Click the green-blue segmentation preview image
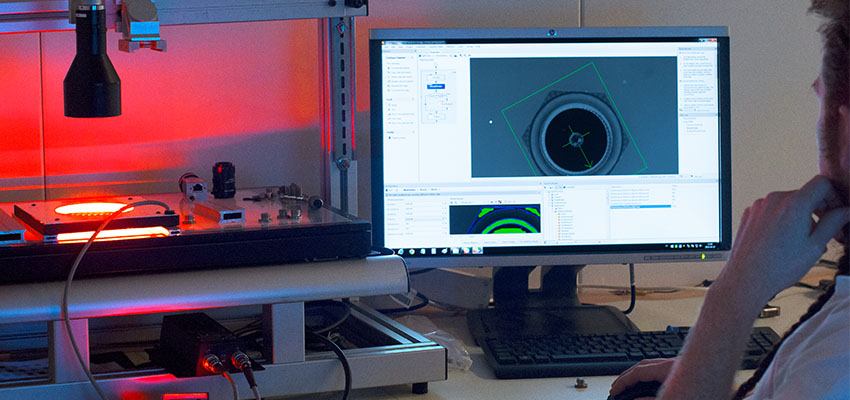850x400 pixels. pos(494,219)
